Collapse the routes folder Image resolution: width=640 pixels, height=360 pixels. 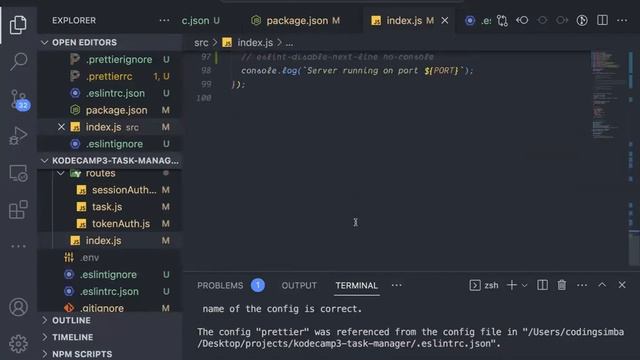point(109,173)
